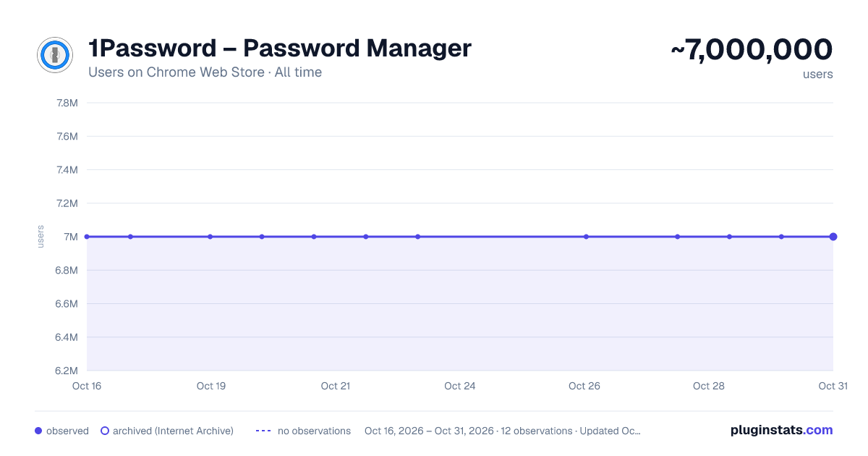Image resolution: width=868 pixels, height=456 pixels.
Task: Select the large final Oct 31 data point
Action: [x=833, y=237]
